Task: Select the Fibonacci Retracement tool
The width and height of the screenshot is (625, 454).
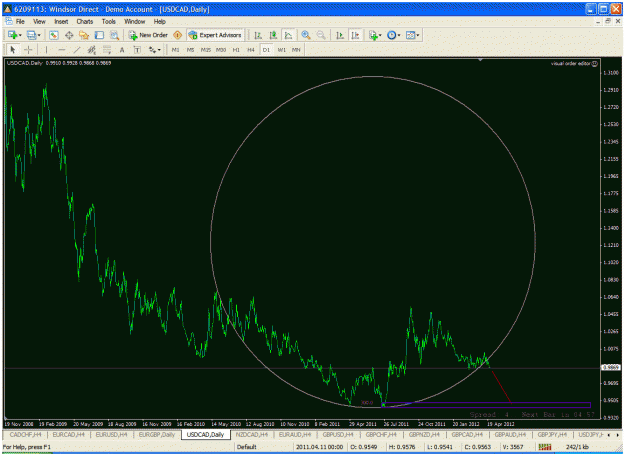Action: tap(107, 49)
